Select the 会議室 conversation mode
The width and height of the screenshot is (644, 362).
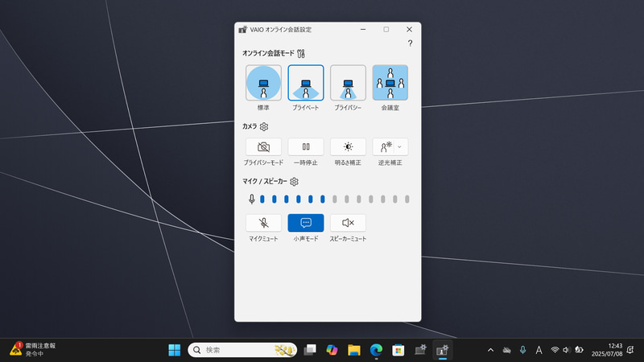[x=390, y=83]
